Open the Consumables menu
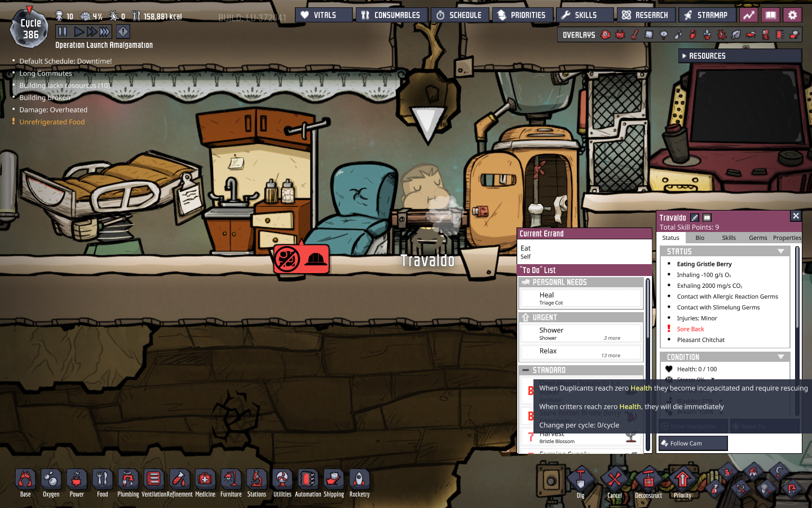 391,15
